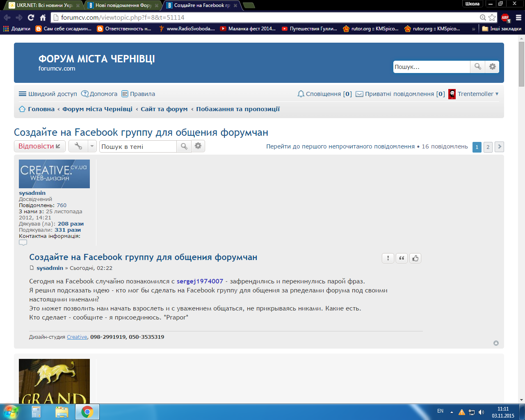Open the Adblock Plus extension icon
Viewport: 525px width, 420px height.
[x=505, y=18]
